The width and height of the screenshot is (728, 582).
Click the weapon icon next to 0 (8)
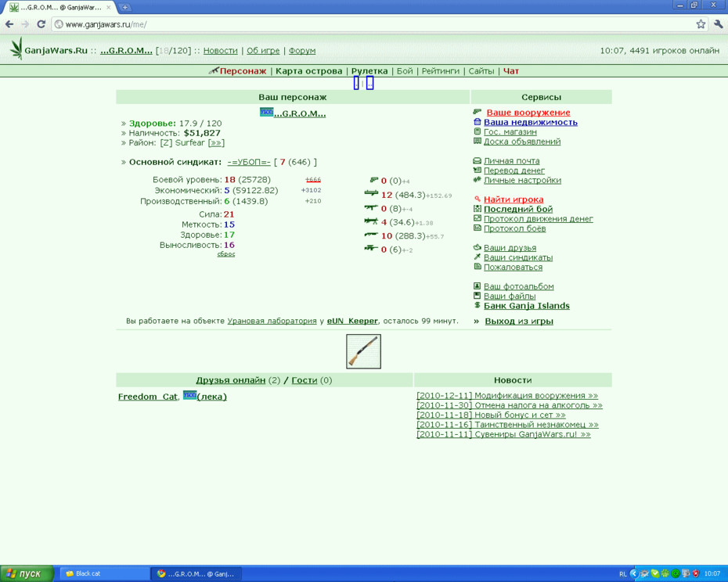(x=371, y=207)
